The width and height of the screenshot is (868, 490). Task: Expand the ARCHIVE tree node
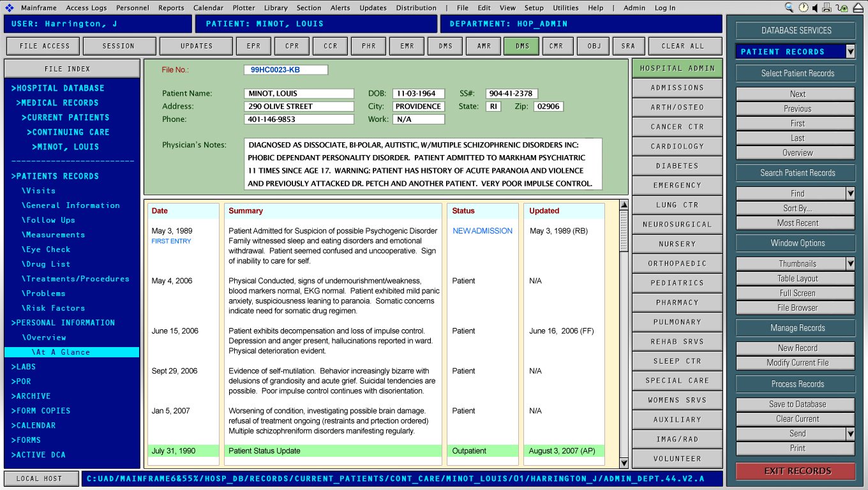[31, 396]
